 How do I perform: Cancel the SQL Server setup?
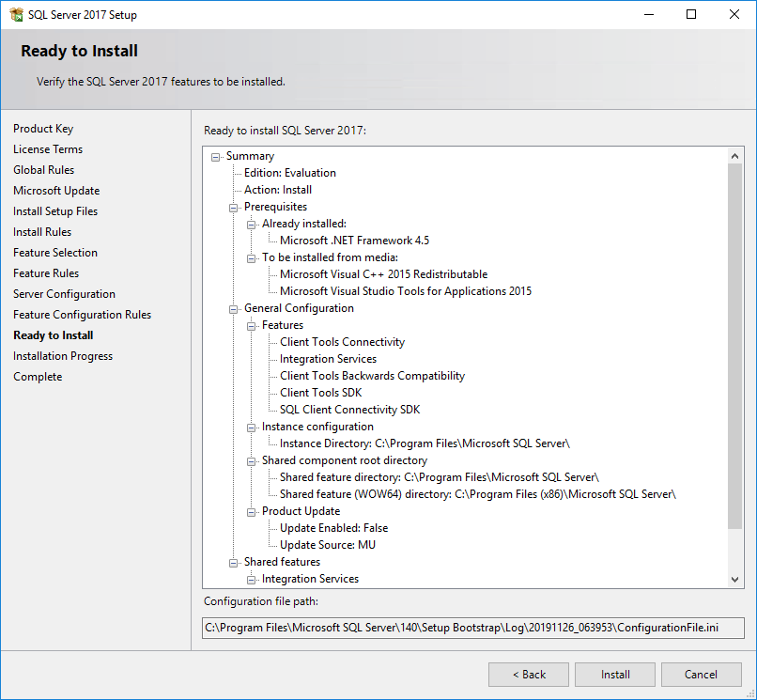tap(701, 675)
